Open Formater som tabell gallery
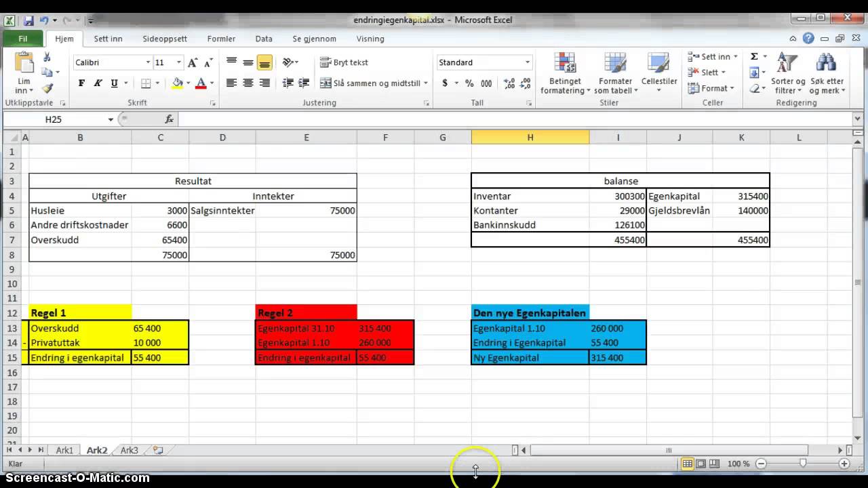Viewport: 868px width, 488px height. coord(616,73)
